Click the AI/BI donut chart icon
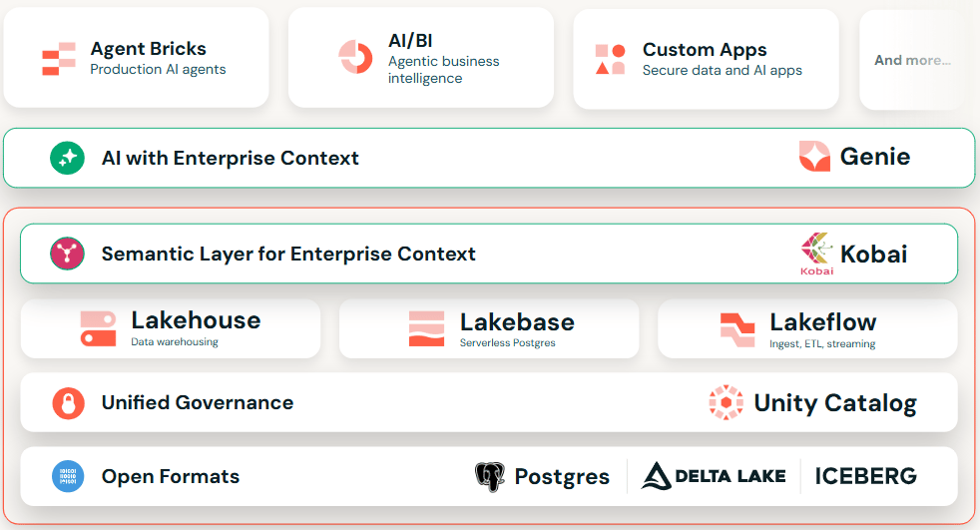 (354, 57)
